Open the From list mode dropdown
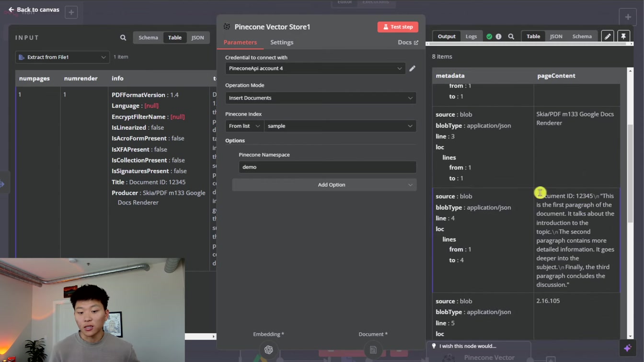The width and height of the screenshot is (644, 362). (x=244, y=126)
